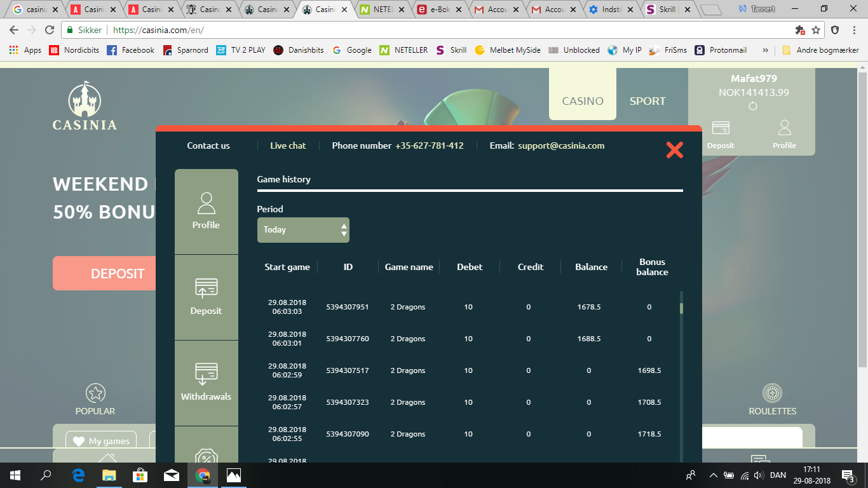Click the Game history scrollbar thumb
This screenshot has height=488, width=868.
pyautogui.click(x=681, y=308)
